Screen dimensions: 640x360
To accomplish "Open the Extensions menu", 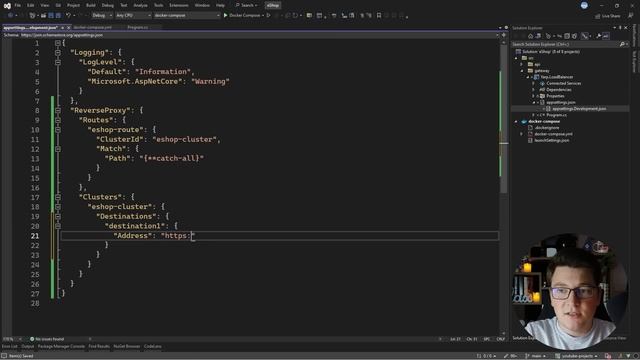I will (179, 5).
